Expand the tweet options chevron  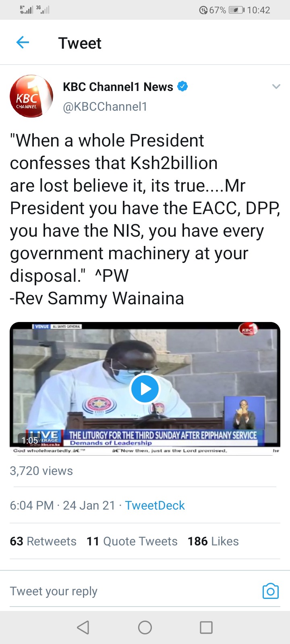(x=276, y=87)
